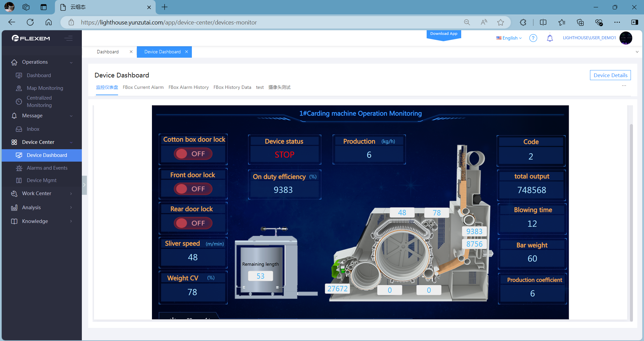Click the 8756 value on machine
Image resolution: width=644 pixels, height=341 pixels.
point(474,244)
